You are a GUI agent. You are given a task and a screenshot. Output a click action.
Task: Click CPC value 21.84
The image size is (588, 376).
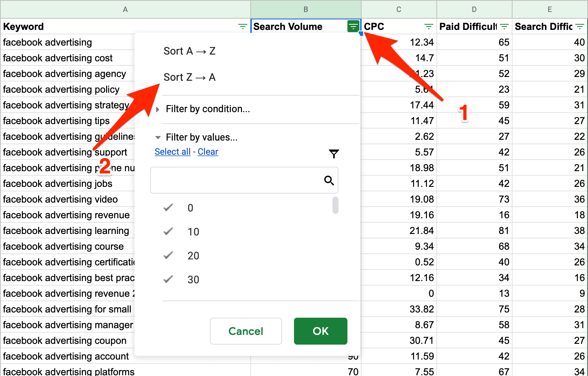tap(399, 231)
